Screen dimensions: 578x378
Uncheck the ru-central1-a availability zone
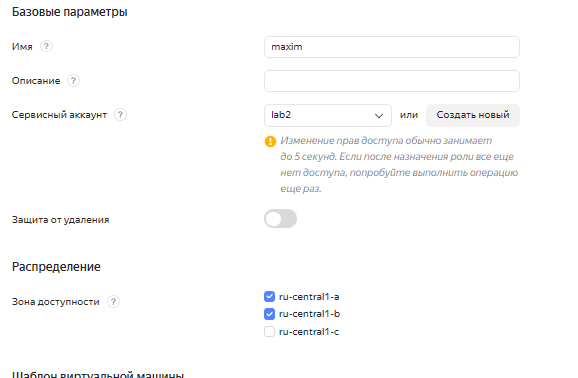(x=269, y=296)
